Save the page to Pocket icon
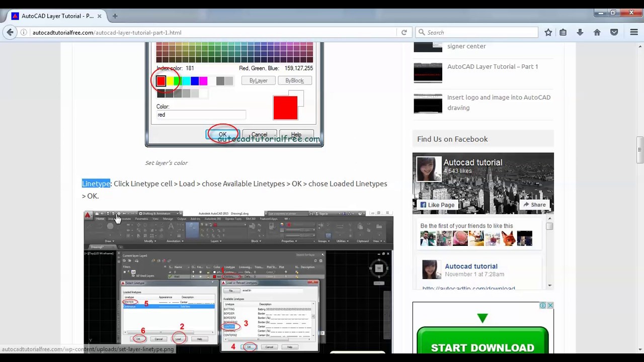The height and width of the screenshot is (362, 644). pos(614,32)
